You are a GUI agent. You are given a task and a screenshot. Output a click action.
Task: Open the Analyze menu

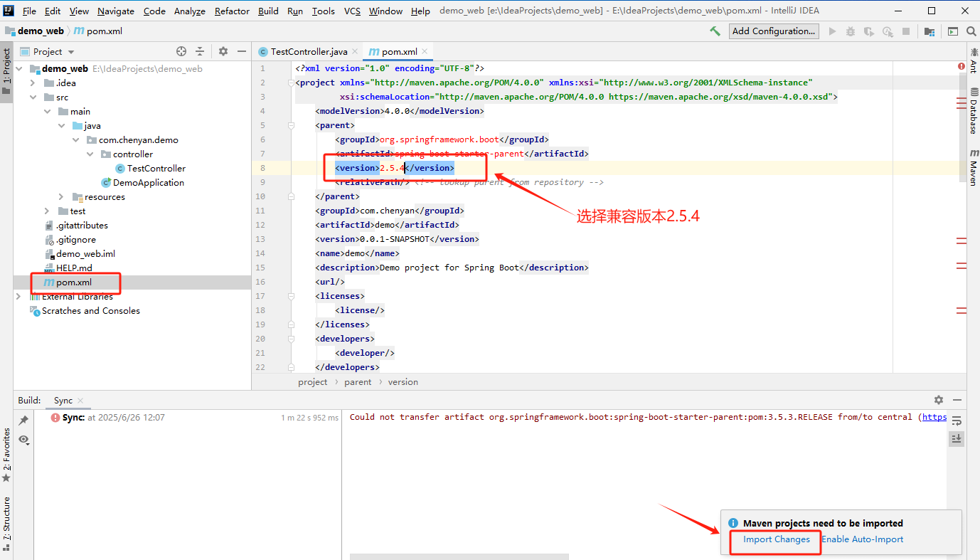pos(189,11)
